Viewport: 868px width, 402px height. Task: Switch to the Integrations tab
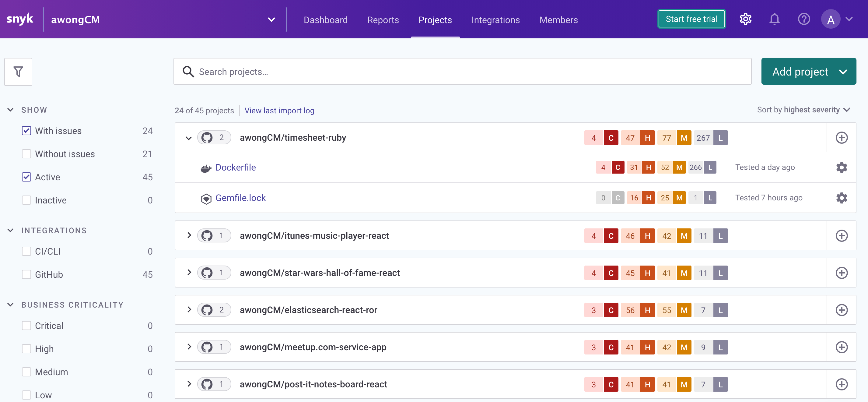click(495, 20)
